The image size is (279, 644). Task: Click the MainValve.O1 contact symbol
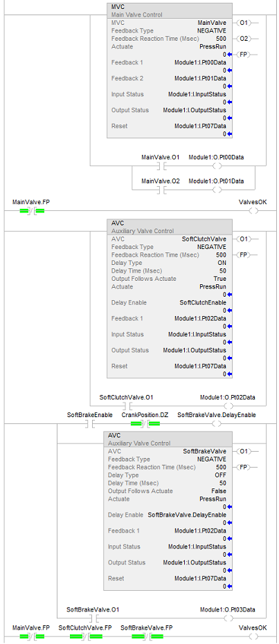[x=161, y=166]
